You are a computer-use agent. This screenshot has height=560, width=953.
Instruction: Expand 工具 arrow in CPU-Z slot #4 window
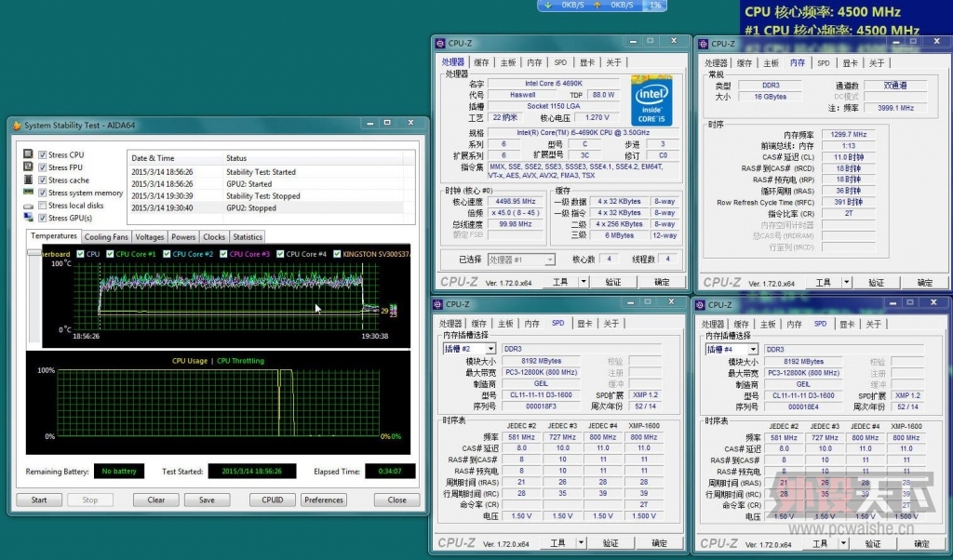(x=843, y=543)
